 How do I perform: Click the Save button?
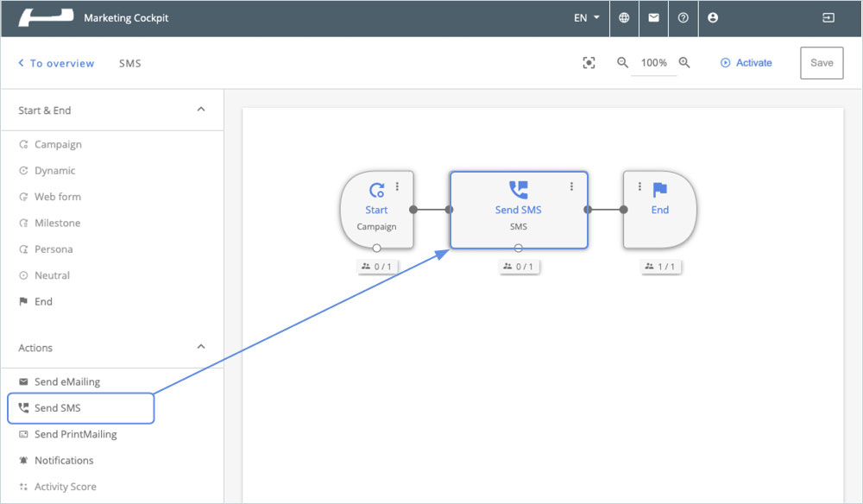822,63
